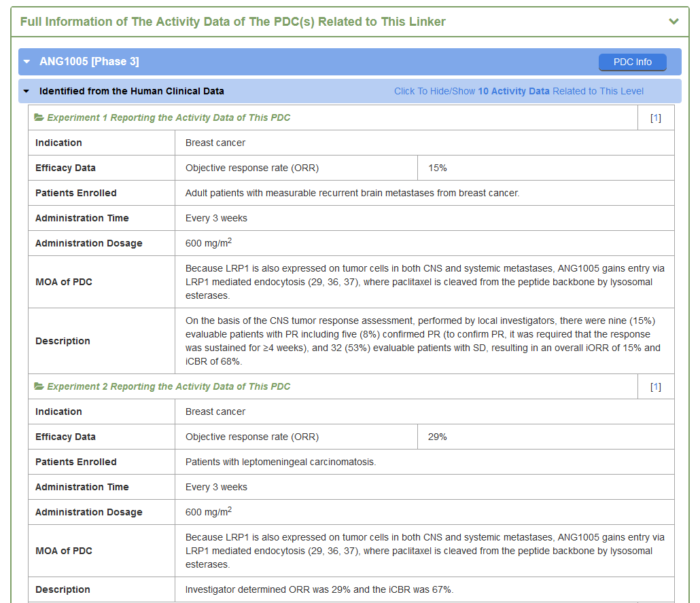Click the Experiment 2 Description text
The height and width of the screenshot is (603, 700).
point(319,589)
